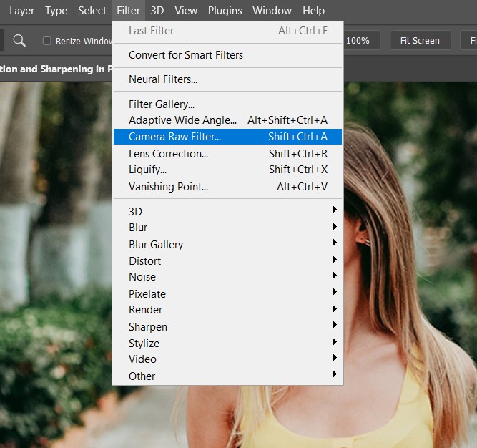
Task: Expand the Noise submenu
Action: [142, 277]
